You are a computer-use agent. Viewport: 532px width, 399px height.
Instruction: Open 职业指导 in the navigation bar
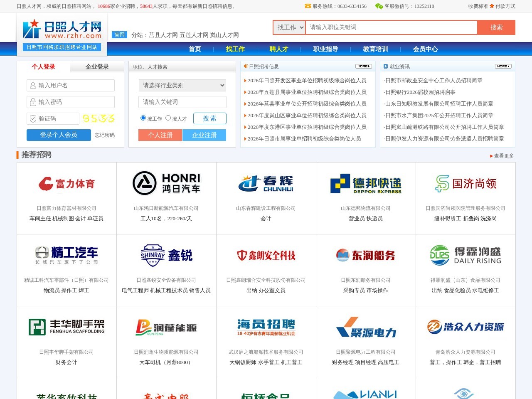325,49
